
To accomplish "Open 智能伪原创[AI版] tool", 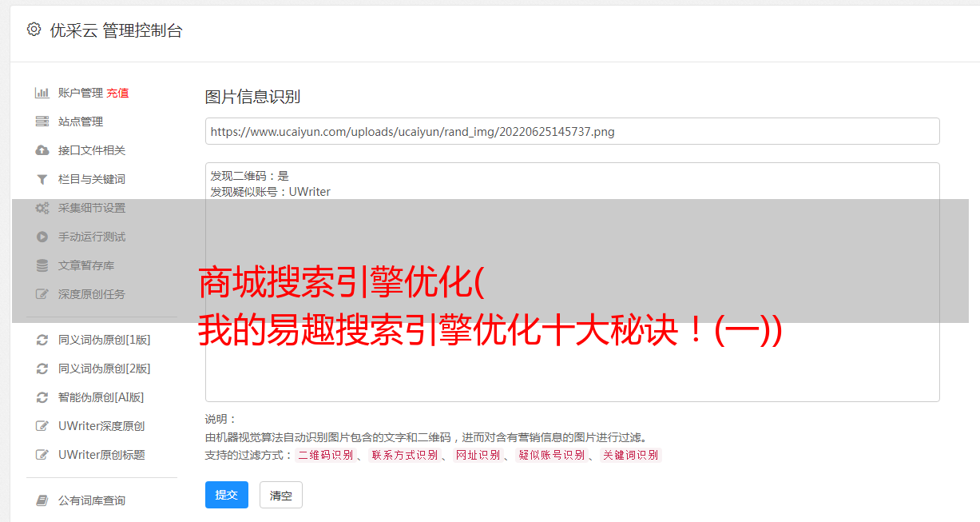I will point(101,397).
